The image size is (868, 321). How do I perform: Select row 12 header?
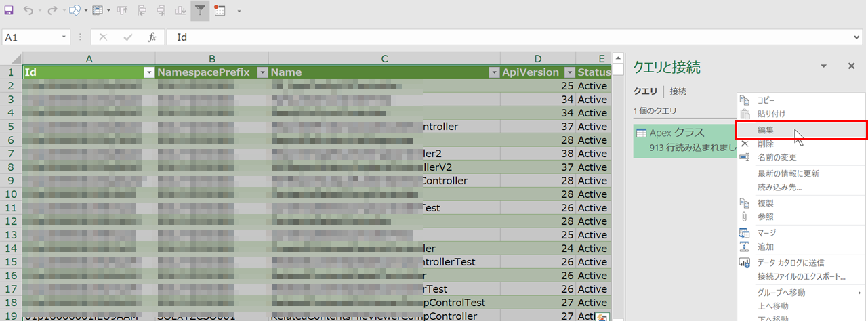(x=11, y=221)
